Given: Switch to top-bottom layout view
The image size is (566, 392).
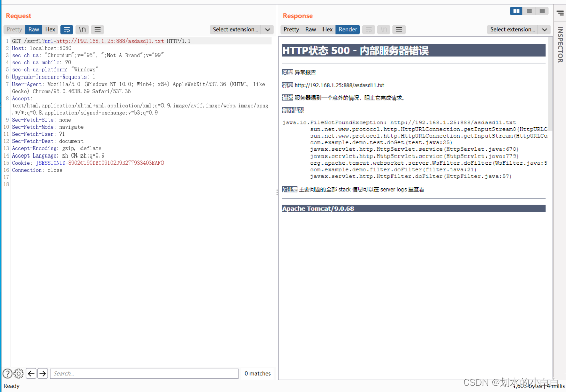Looking at the screenshot, I should (529, 11).
